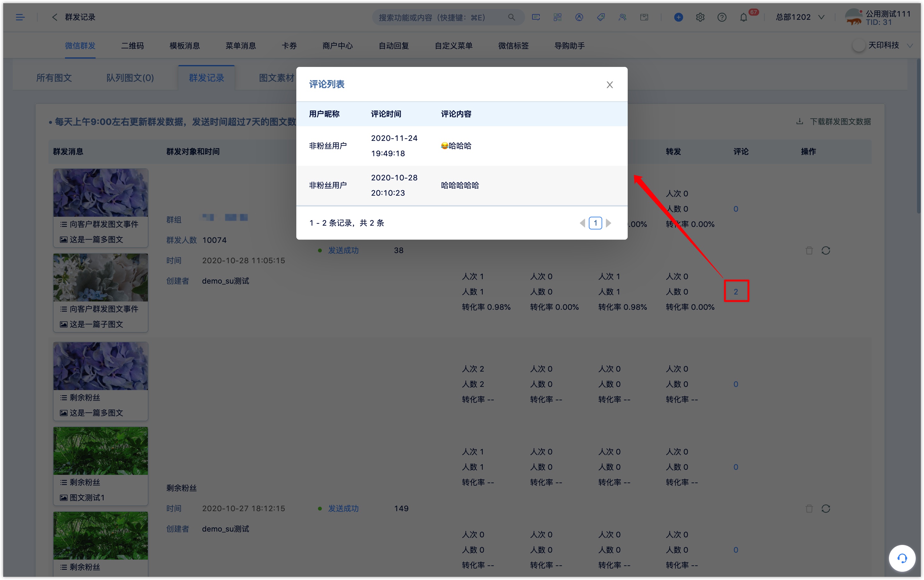The width and height of the screenshot is (924, 580).
Task: Click the search magnifier icon
Action: (x=511, y=17)
